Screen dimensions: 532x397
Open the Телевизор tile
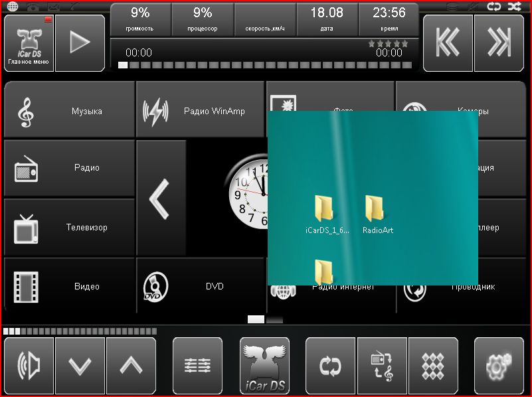click(x=70, y=227)
